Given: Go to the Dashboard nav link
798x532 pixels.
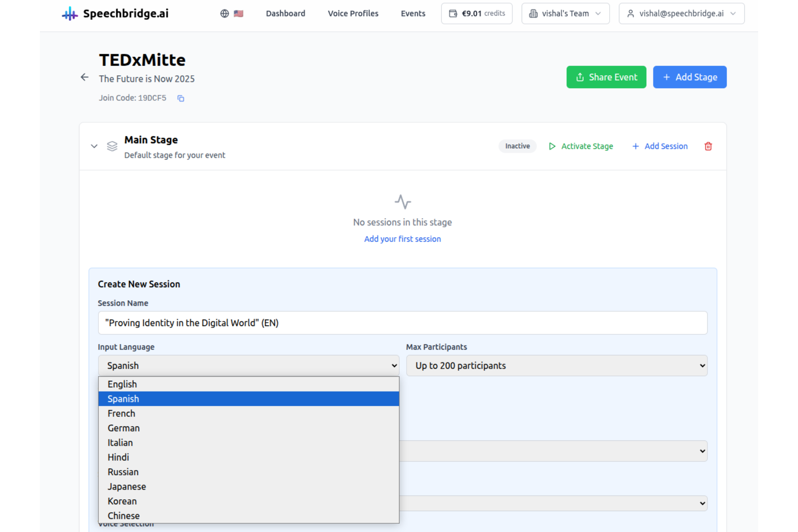Looking at the screenshot, I should pyautogui.click(x=285, y=14).
